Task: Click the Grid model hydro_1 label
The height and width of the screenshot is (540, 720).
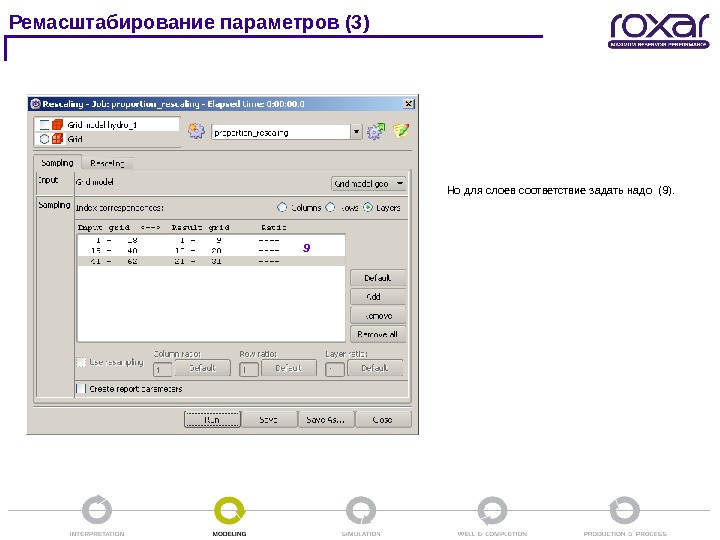Action: pos(102,124)
